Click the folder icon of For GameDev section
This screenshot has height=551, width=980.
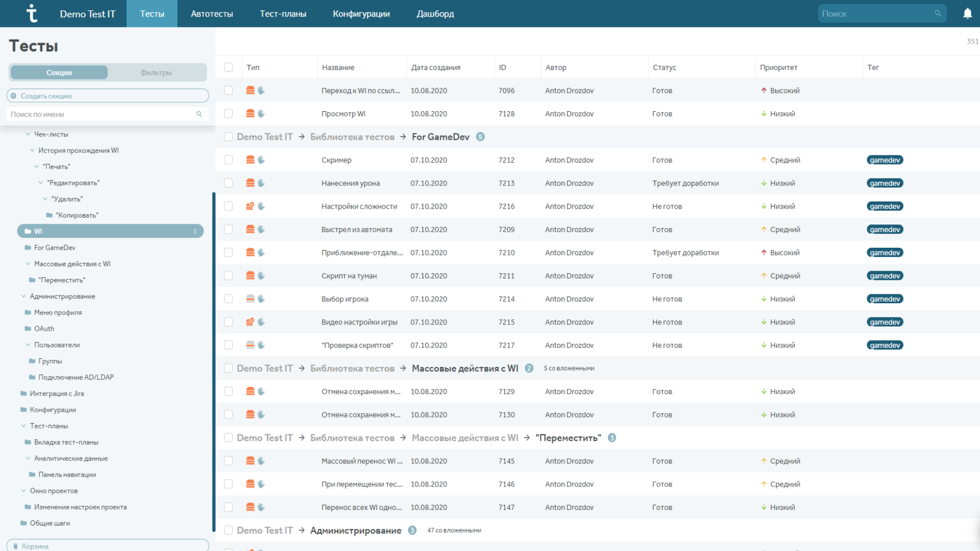[x=28, y=248]
